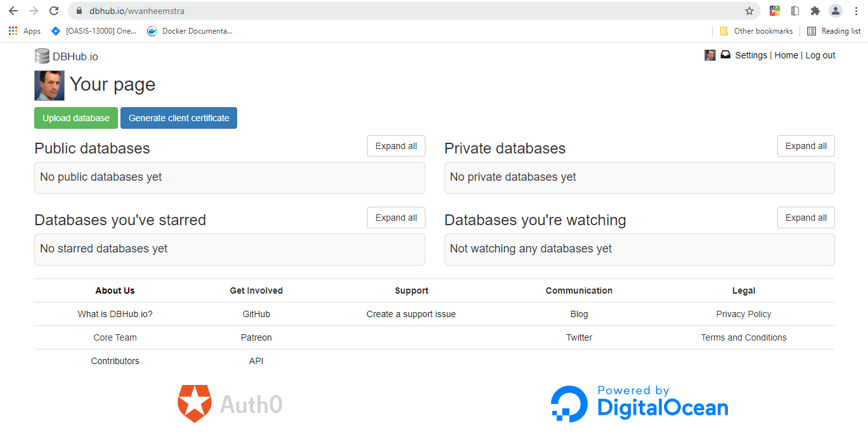
Task: Click Generate client certificate button
Action: tap(179, 118)
